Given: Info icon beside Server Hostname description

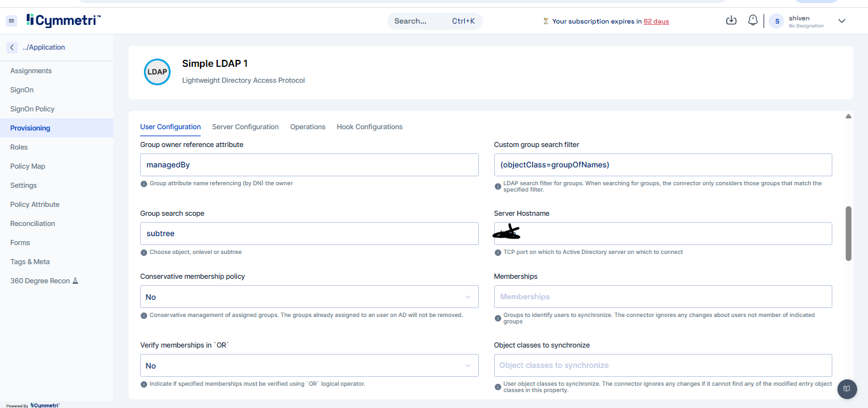Looking at the screenshot, I should [x=497, y=252].
